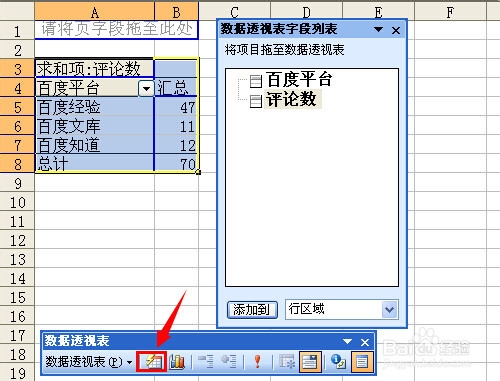Click Hide Detail icon in pivot toolbar

205,361
